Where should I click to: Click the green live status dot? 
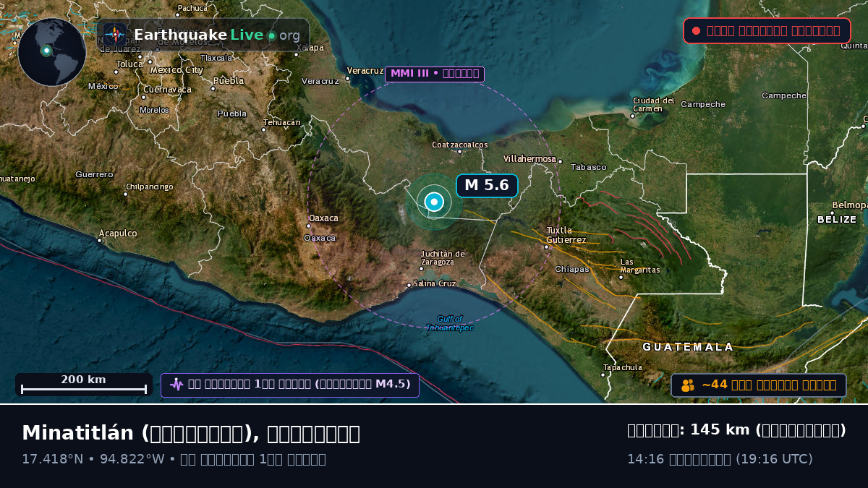(x=271, y=35)
